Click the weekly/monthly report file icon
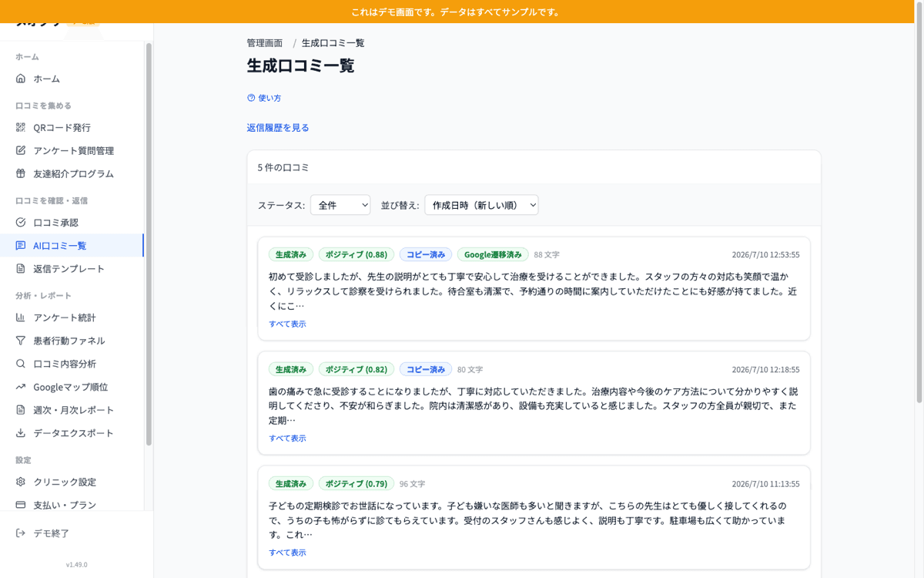This screenshot has width=924, height=578. [21, 409]
